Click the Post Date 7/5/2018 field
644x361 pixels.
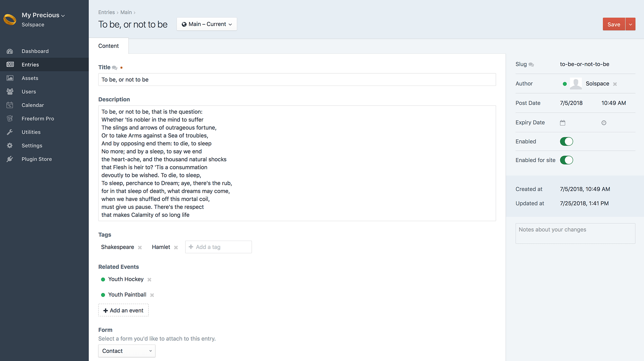click(571, 103)
